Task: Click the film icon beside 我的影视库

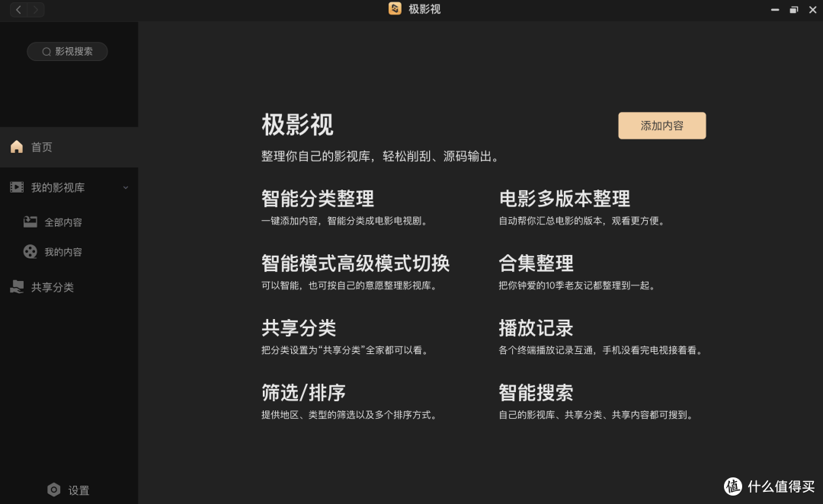Action: 17,187
